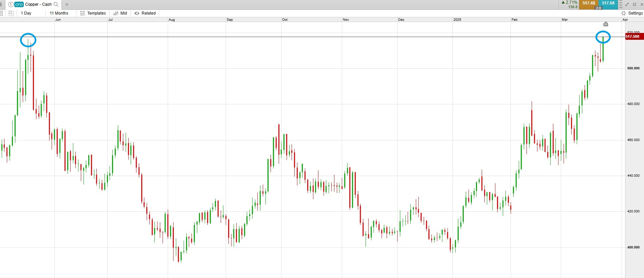Click the Jun label on time axis
The width and height of the screenshot is (644, 278).
pyautogui.click(x=58, y=20)
